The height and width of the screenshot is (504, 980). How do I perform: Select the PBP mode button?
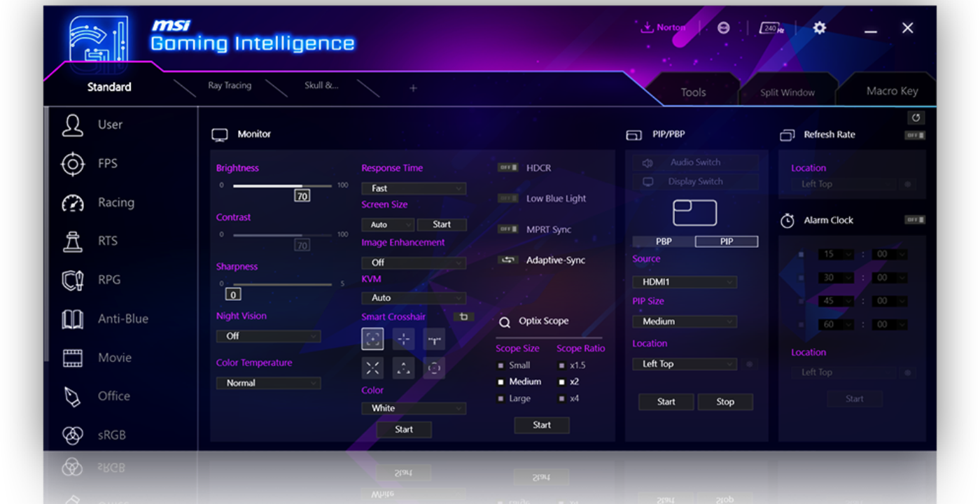click(664, 241)
